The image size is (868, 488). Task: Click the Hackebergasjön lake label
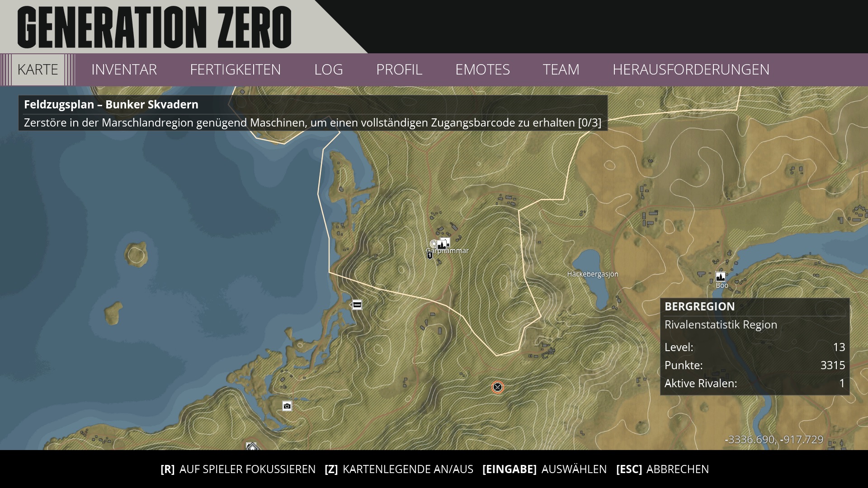pos(593,274)
